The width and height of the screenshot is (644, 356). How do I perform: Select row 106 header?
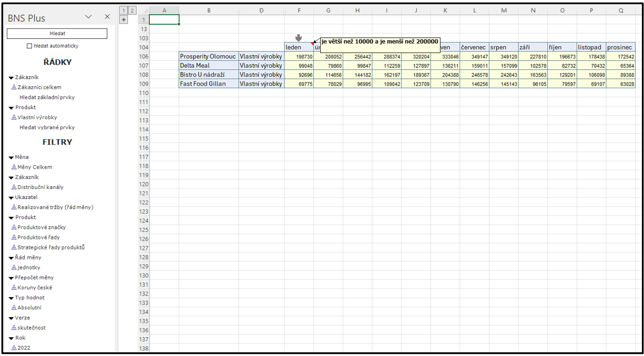143,57
